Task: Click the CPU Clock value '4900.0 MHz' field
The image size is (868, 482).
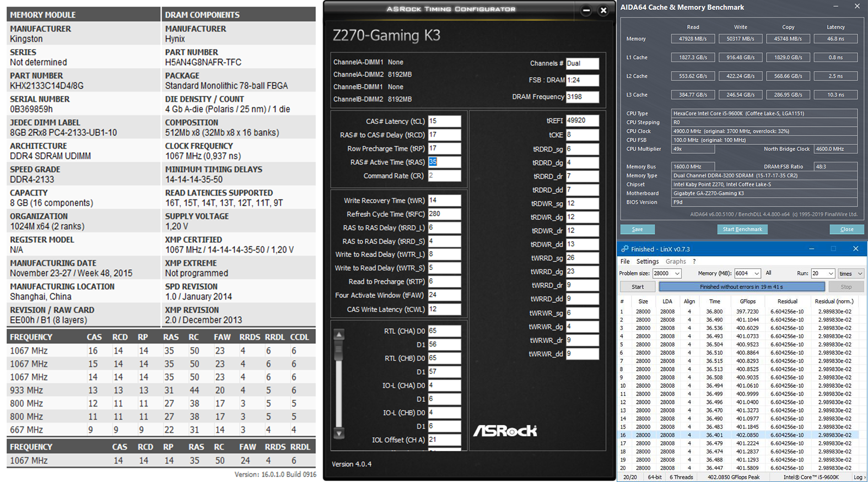Action: click(764, 131)
